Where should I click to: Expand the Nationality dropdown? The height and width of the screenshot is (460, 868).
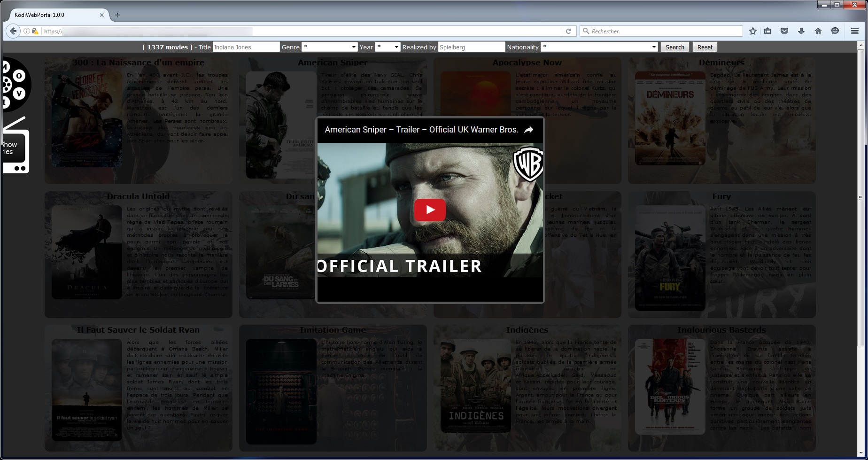[x=599, y=47]
